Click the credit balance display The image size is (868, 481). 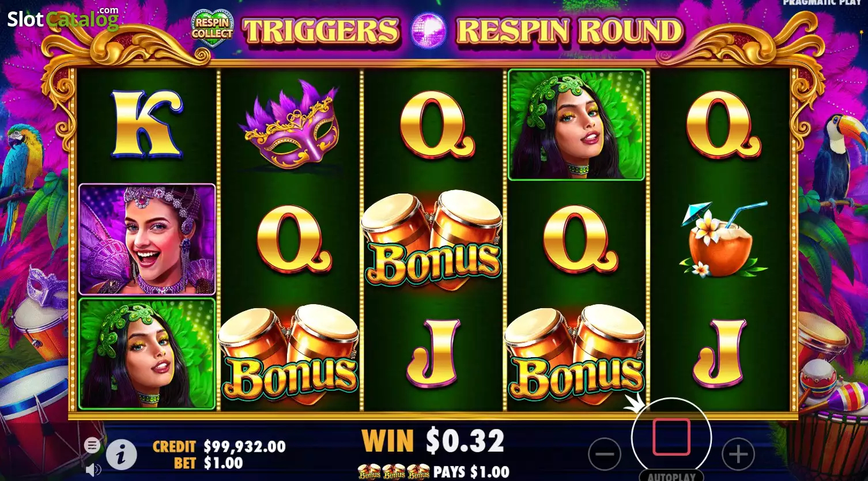coord(219,446)
